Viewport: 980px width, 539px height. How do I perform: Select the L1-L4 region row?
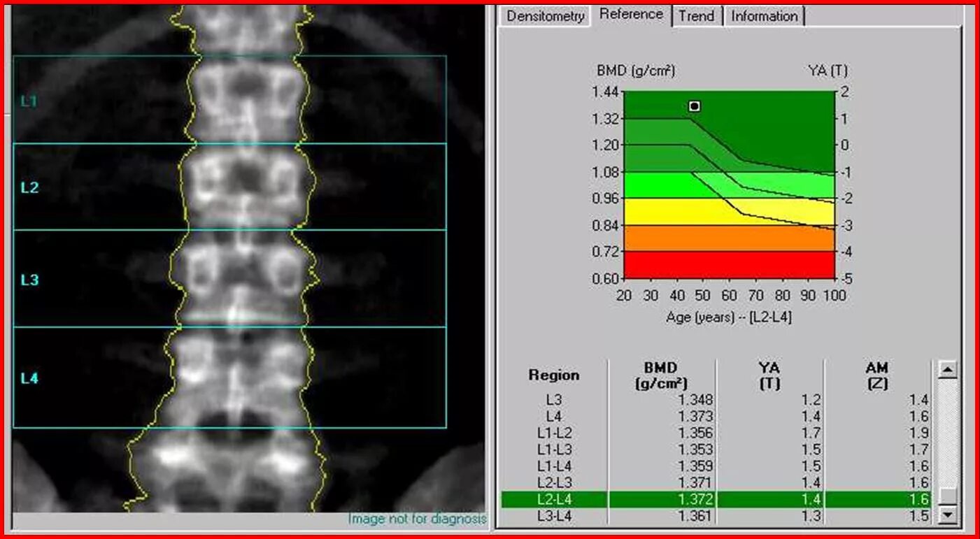tap(716, 466)
